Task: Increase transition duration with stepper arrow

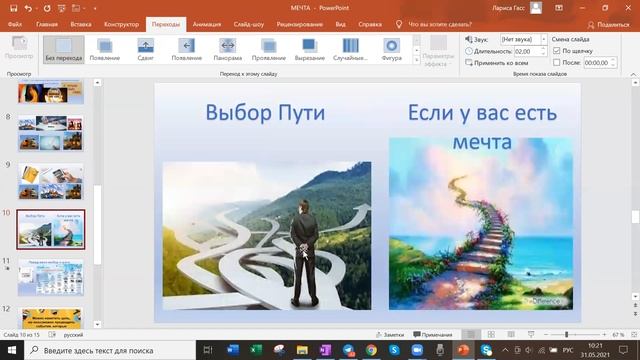Action: click(x=543, y=49)
